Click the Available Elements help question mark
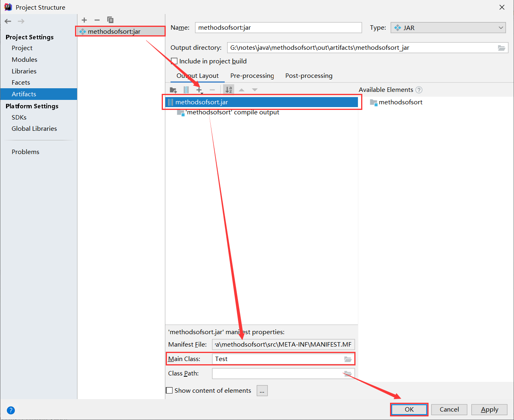This screenshot has width=514, height=420. tap(419, 90)
